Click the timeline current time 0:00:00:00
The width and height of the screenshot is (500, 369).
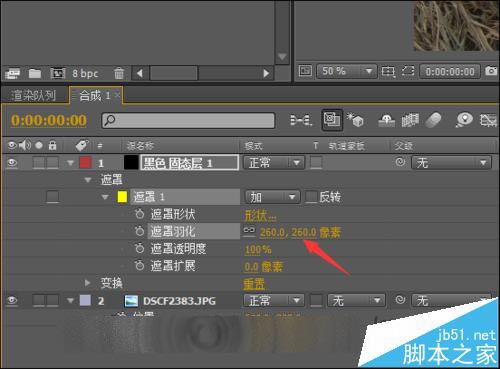click(49, 120)
